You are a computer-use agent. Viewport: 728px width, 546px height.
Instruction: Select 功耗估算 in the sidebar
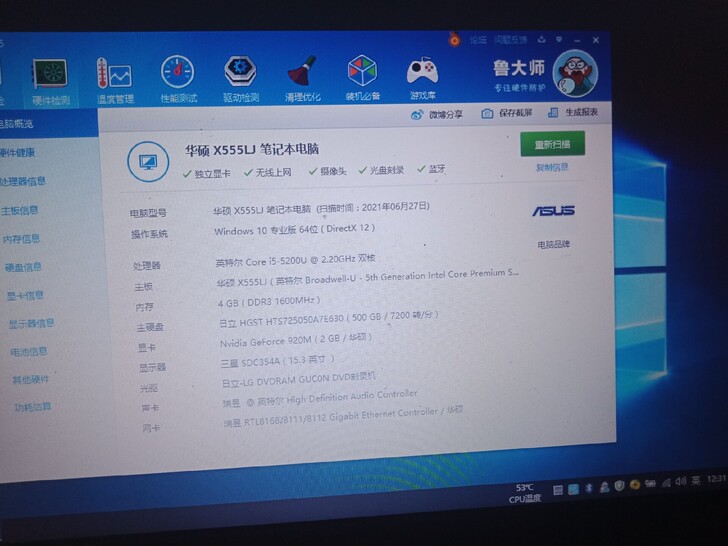pyautogui.click(x=32, y=407)
